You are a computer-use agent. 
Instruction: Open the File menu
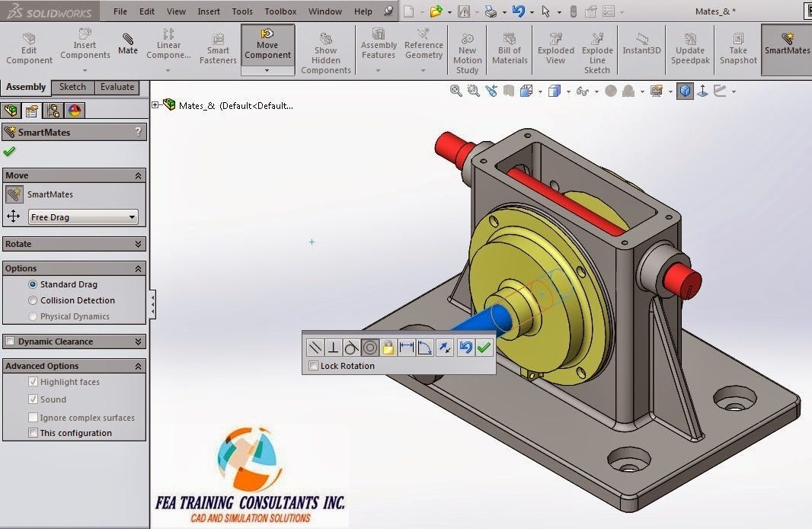120,11
